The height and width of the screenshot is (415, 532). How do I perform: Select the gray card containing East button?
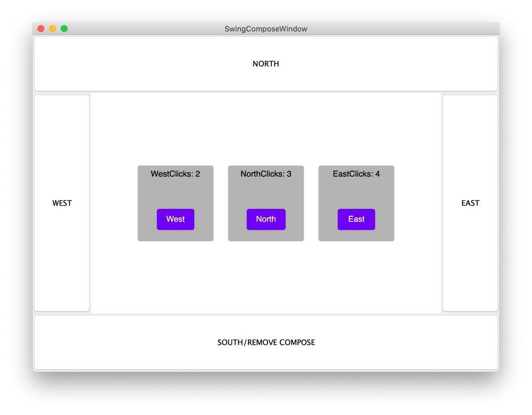(356, 197)
